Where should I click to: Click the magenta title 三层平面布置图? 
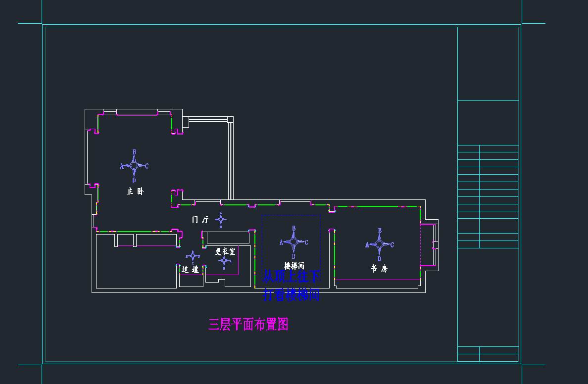tap(248, 324)
